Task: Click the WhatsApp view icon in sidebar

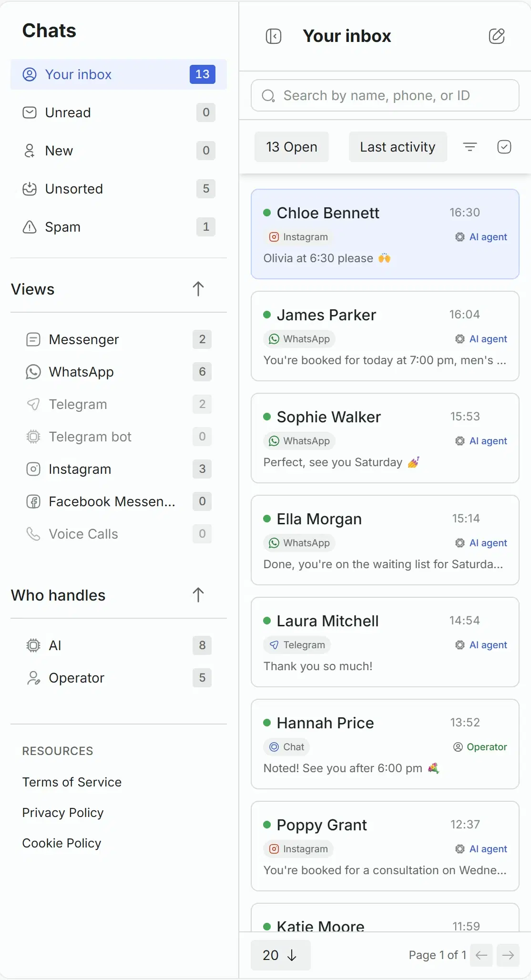Action: click(x=33, y=372)
